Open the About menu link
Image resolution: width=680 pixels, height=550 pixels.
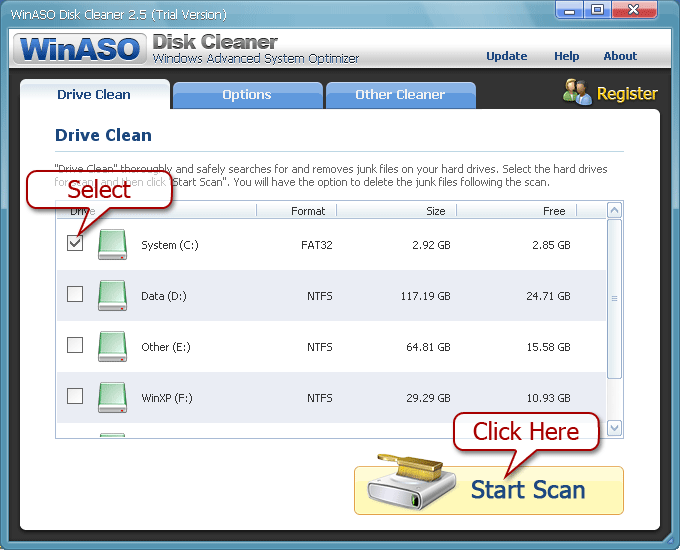[x=620, y=56]
